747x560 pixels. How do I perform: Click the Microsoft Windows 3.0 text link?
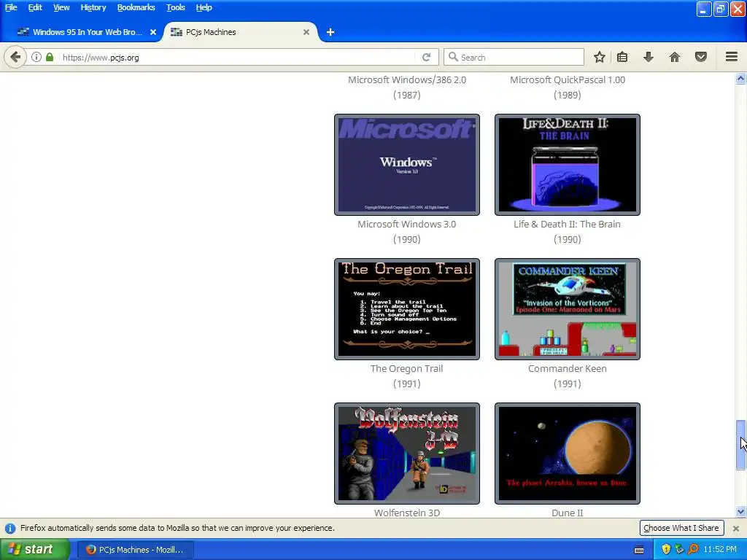point(407,225)
